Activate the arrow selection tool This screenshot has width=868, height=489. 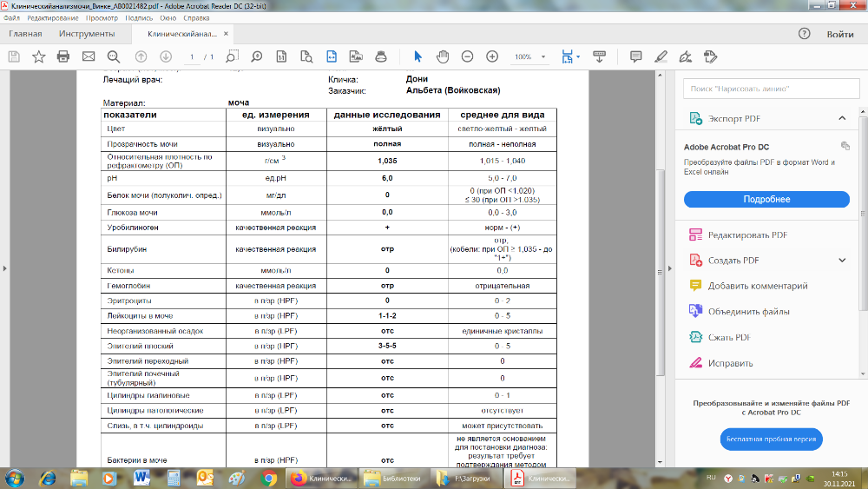pyautogui.click(x=418, y=56)
